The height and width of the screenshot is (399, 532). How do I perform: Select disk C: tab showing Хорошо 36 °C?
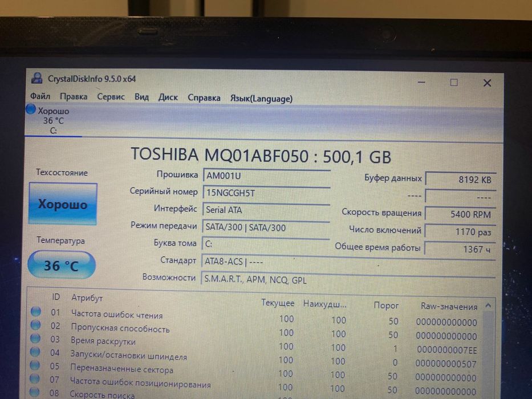pos(53,120)
